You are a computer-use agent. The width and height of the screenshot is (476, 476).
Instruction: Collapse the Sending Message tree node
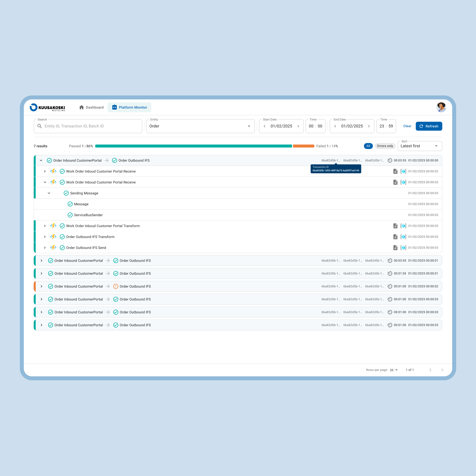(49, 193)
